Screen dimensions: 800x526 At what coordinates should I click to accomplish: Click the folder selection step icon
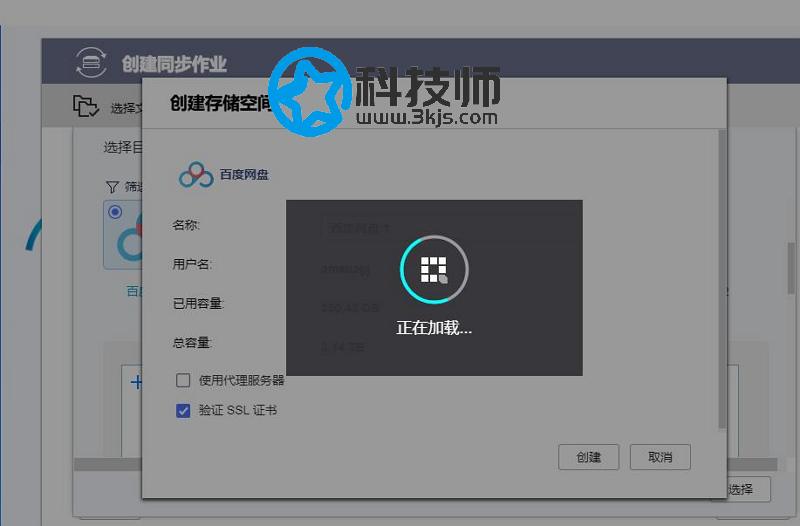click(85, 106)
